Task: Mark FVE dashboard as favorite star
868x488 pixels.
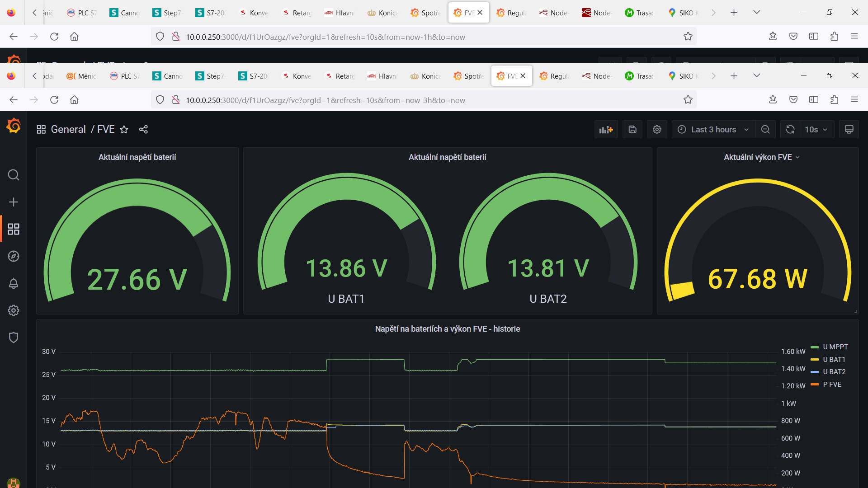Action: tap(124, 130)
